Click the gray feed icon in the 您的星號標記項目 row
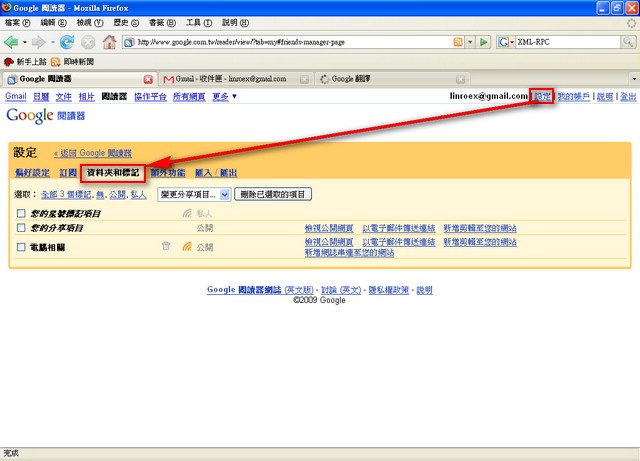Image resolution: width=640 pixels, height=461 pixels. point(187,213)
